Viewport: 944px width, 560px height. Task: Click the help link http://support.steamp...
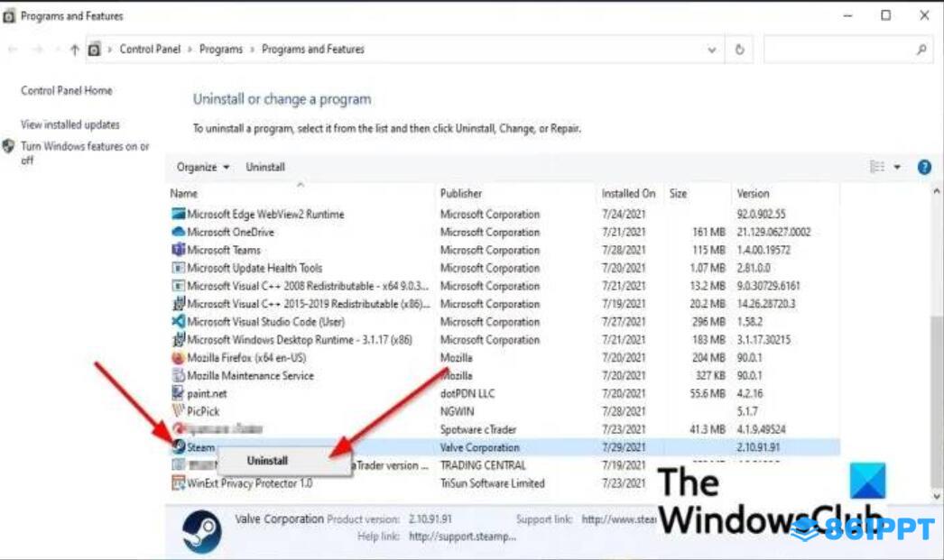coord(462,537)
